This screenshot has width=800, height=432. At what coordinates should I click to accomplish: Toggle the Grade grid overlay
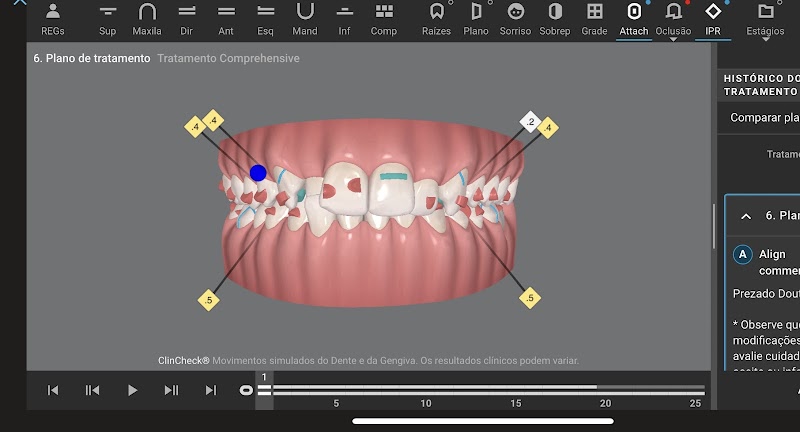[594, 18]
